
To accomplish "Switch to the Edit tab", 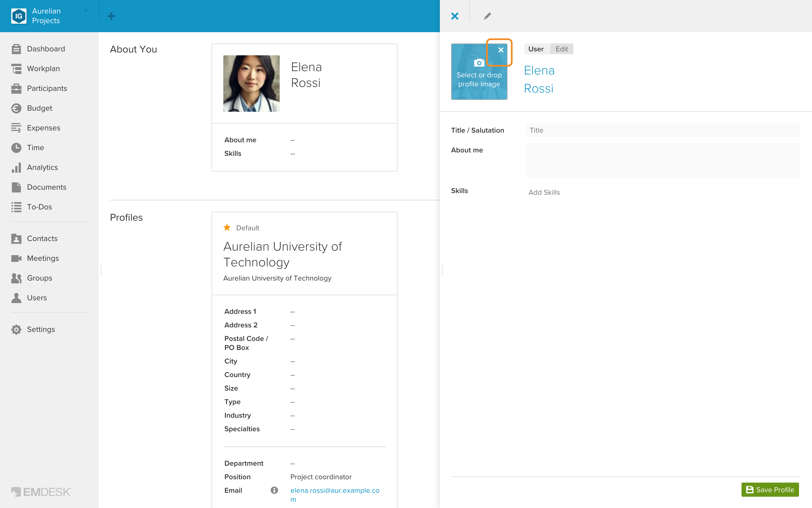I will click(562, 49).
